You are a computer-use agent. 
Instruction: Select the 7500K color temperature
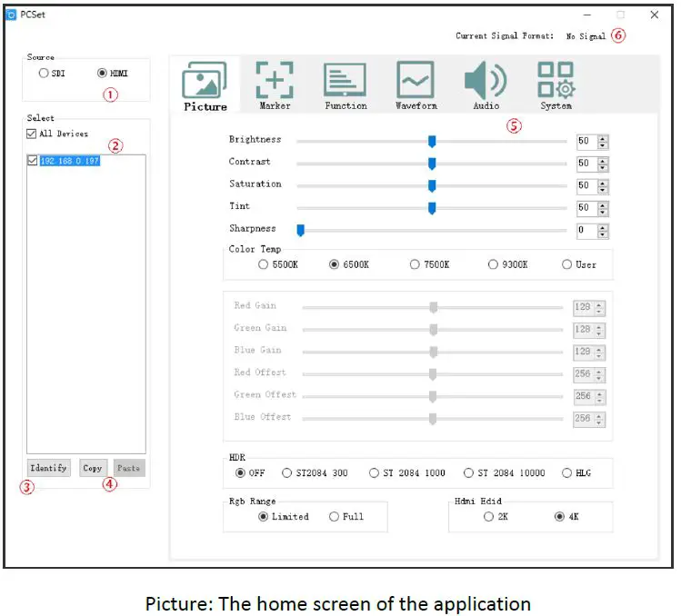coord(415,264)
